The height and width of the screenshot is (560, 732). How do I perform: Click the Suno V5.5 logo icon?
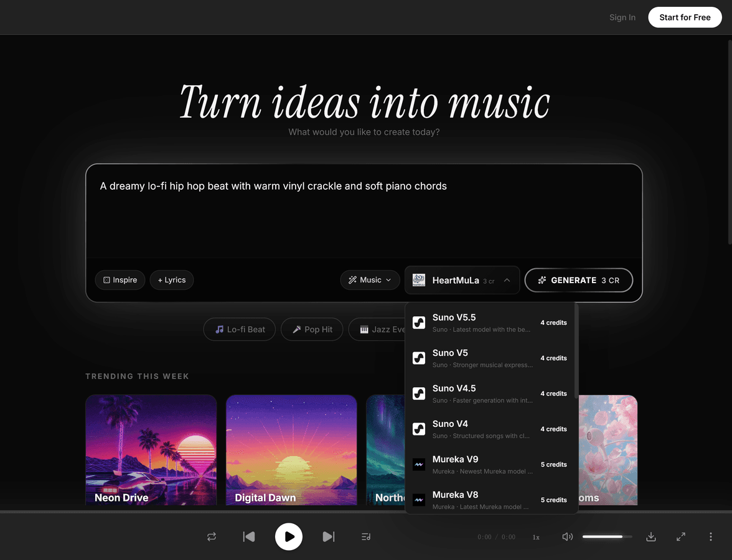pyautogui.click(x=419, y=322)
